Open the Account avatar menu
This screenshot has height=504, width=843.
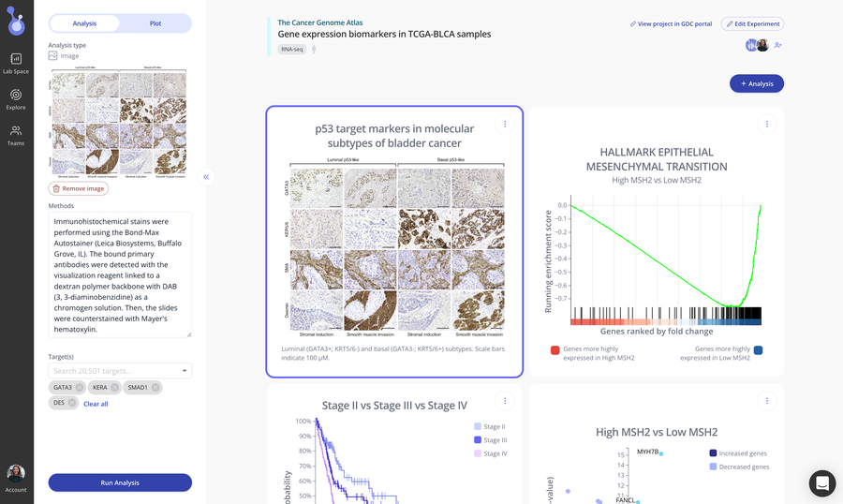pos(16,478)
